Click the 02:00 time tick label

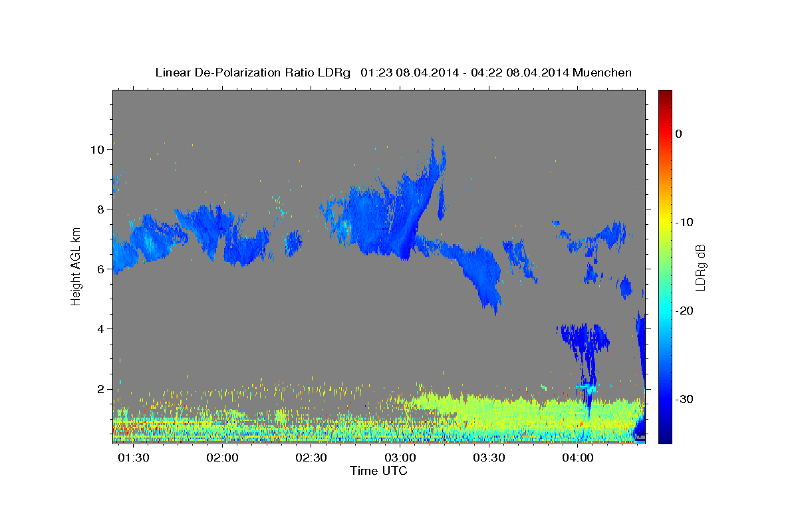point(222,458)
